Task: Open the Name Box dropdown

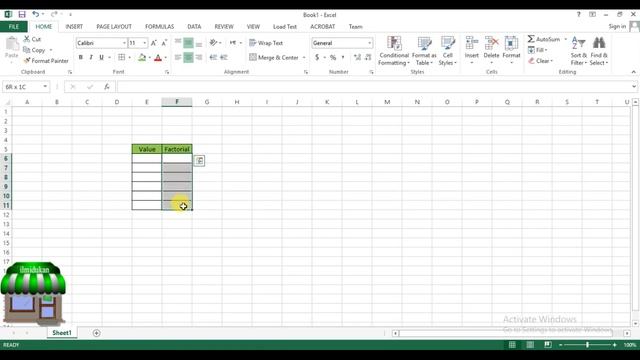Action: [x=45, y=87]
